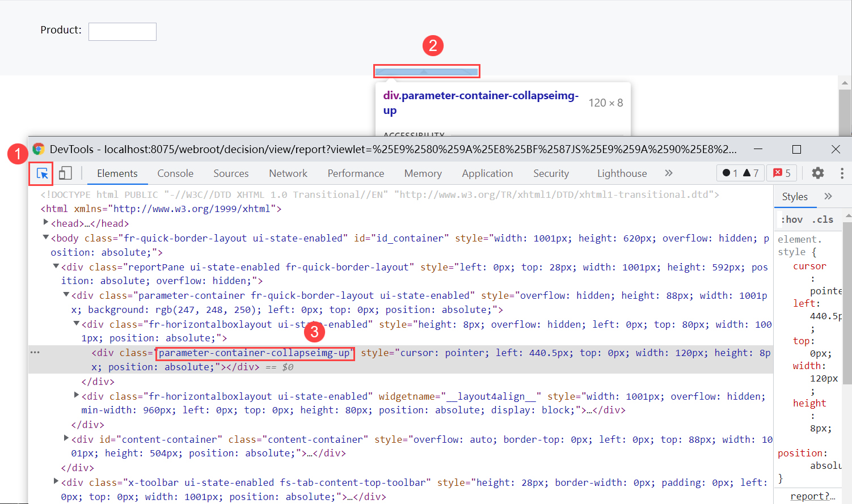The height and width of the screenshot is (504, 852).
Task: Expand the content-container div node
Action: click(66, 438)
